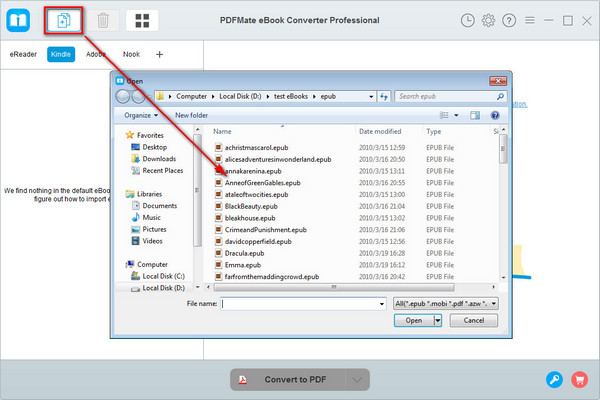
Task: Select Videos library
Action: [147, 241]
